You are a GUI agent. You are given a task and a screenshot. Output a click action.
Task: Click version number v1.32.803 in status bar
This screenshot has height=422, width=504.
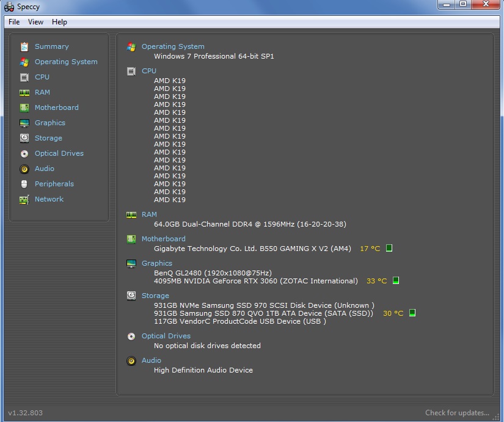click(26, 413)
